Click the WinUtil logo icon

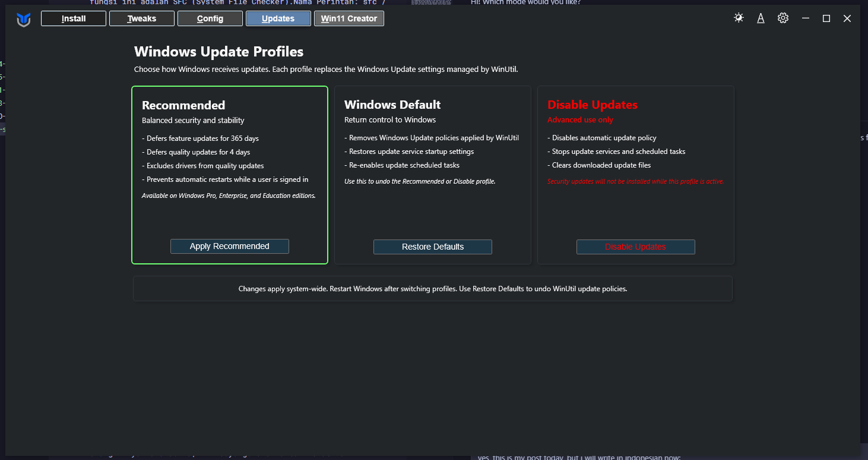(23, 19)
